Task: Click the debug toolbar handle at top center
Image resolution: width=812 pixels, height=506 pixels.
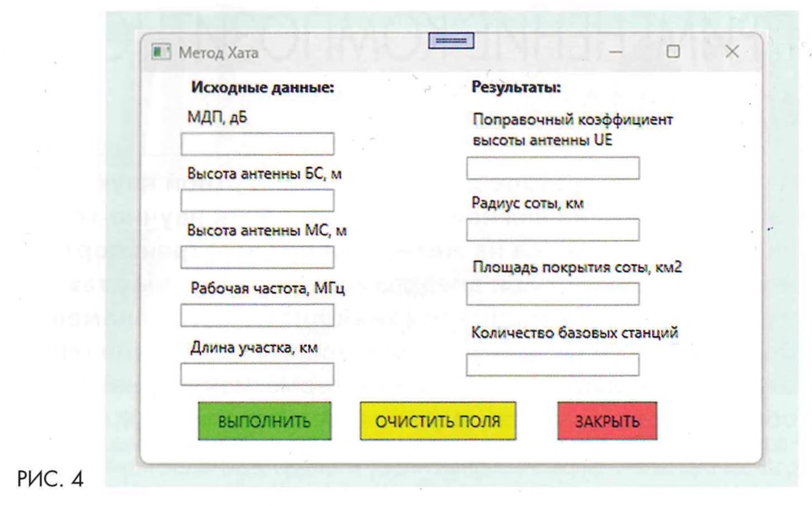Action: tap(451, 41)
